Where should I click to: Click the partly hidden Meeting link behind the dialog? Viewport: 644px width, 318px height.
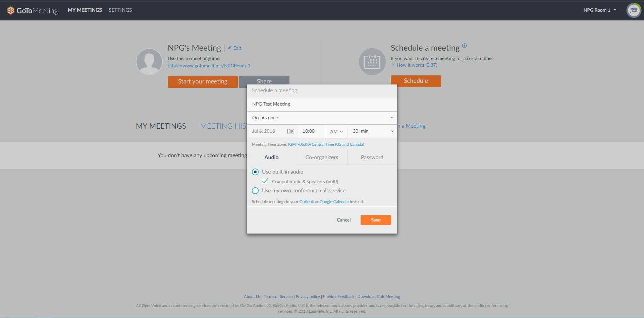pyautogui.click(x=411, y=126)
